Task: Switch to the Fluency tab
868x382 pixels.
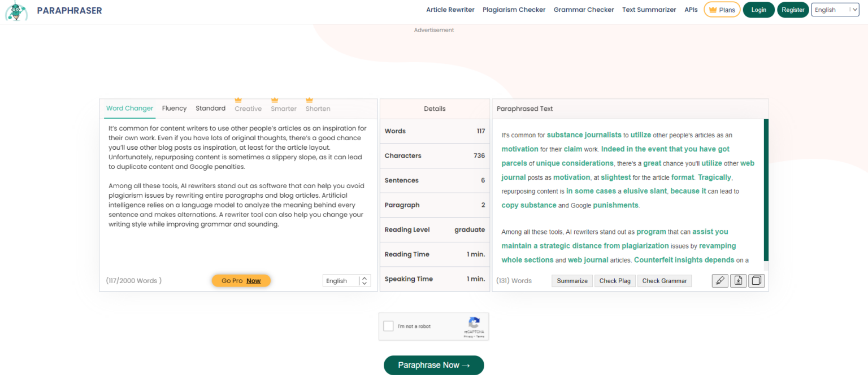Action: point(174,108)
